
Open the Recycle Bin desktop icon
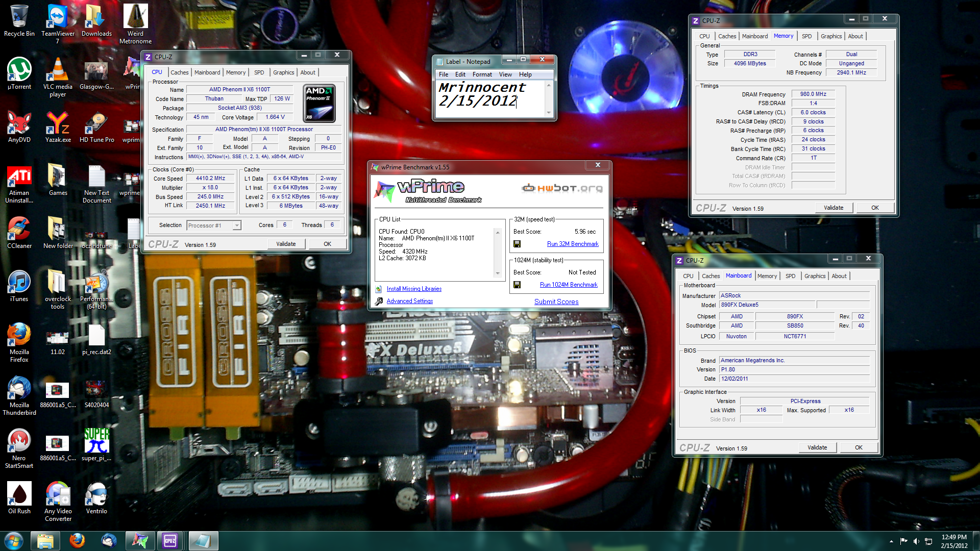coord(19,20)
